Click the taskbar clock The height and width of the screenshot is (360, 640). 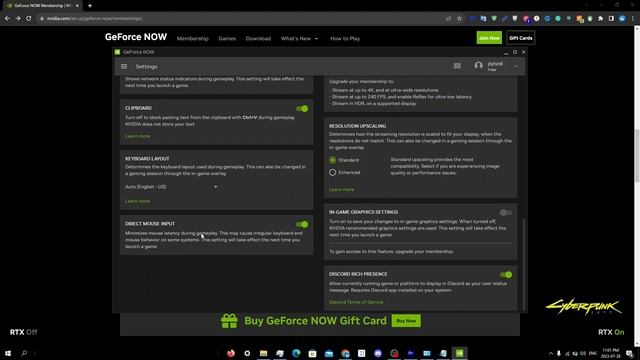[611, 353]
